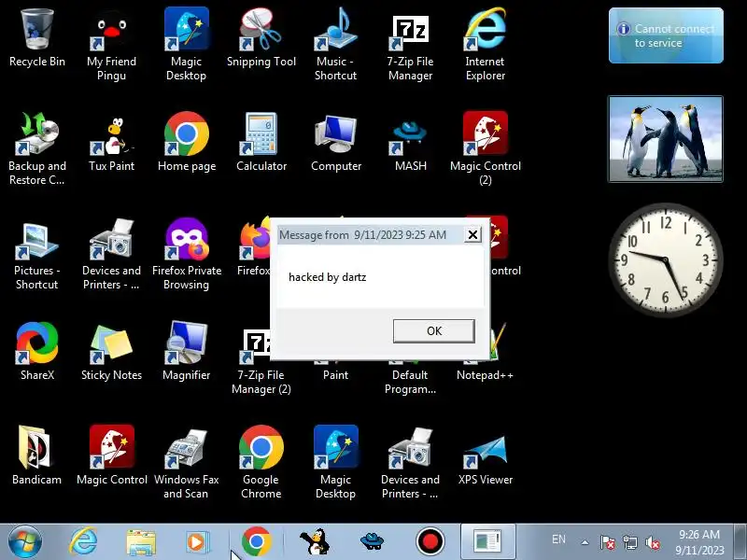Open the muted volume tray icon

tap(653, 542)
